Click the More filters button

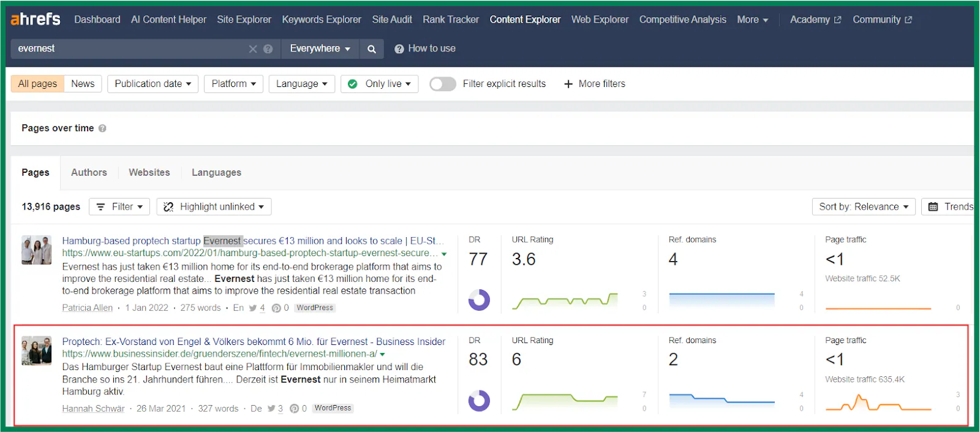[594, 84]
